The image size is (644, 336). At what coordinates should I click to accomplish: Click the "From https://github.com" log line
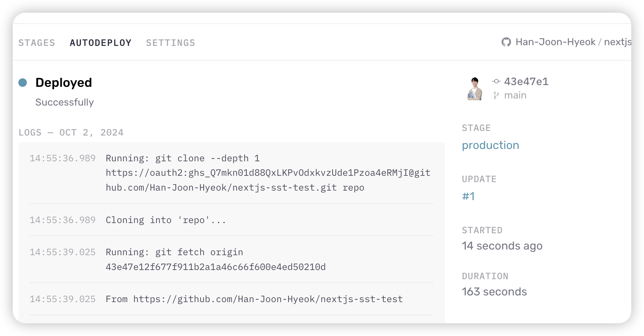(x=254, y=299)
